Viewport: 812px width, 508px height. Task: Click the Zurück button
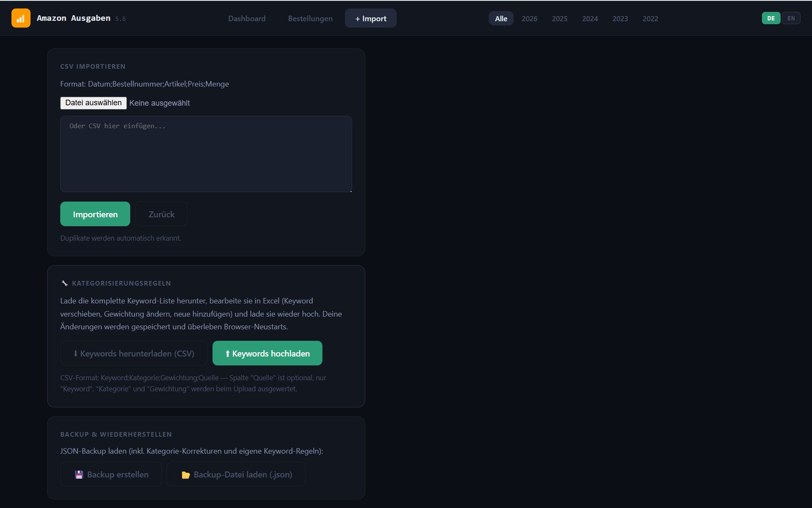161,214
